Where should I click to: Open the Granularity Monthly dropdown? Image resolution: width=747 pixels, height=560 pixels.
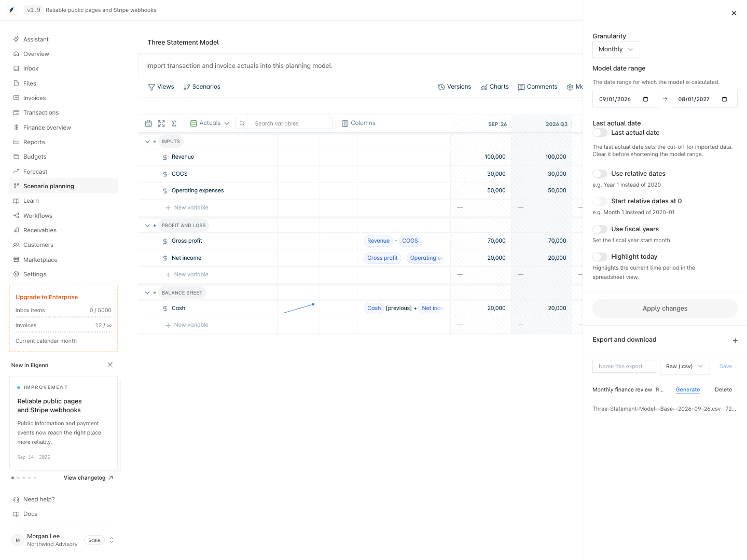point(616,49)
